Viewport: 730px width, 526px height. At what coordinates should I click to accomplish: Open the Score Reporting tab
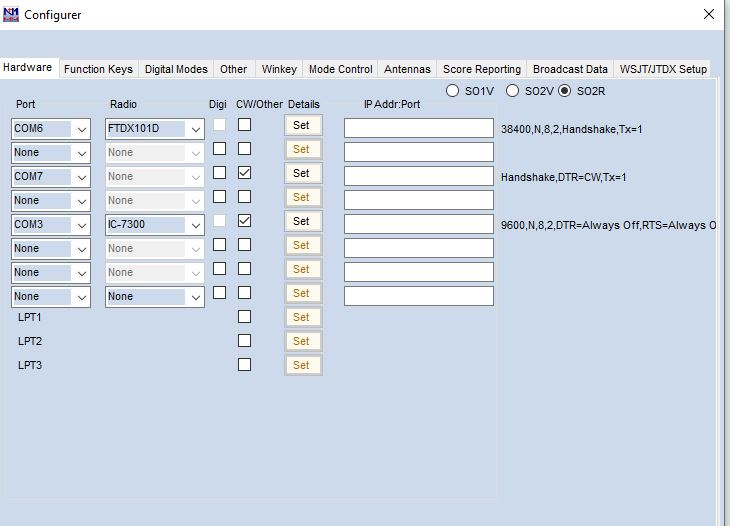click(482, 69)
